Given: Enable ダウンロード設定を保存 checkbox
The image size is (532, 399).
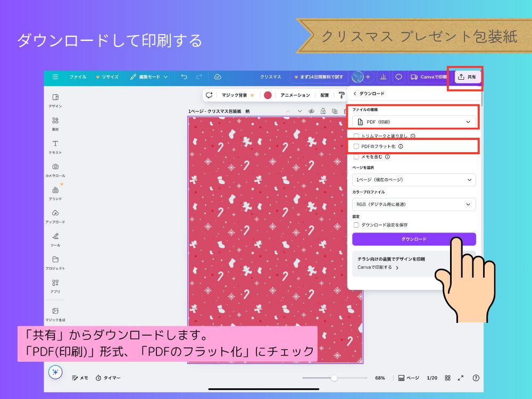Looking at the screenshot, I should click(x=356, y=224).
